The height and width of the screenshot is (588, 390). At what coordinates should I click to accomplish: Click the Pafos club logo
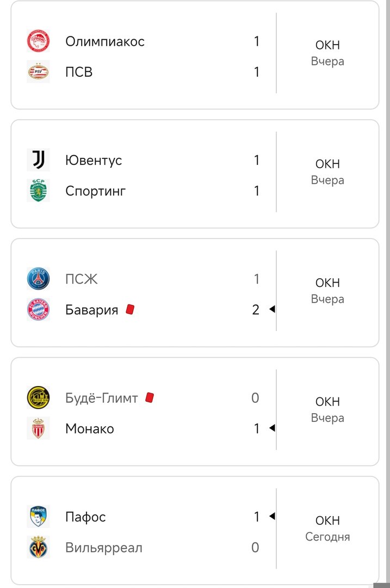pyautogui.click(x=38, y=517)
